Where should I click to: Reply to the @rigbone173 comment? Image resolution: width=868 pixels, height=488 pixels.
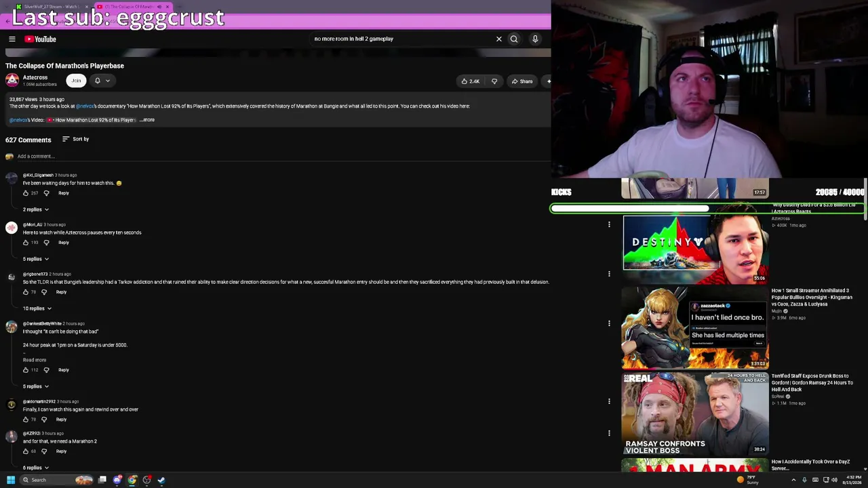point(61,292)
